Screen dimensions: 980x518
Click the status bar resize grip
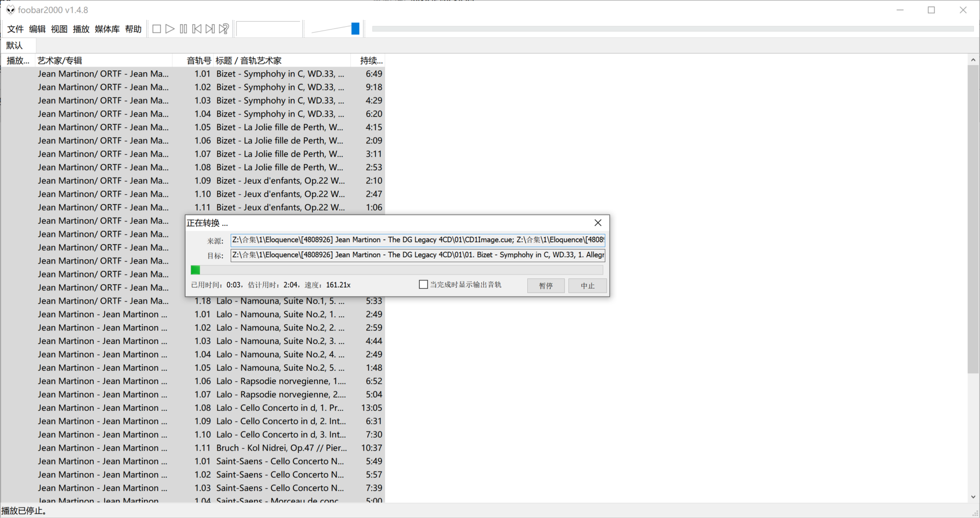pos(975,513)
